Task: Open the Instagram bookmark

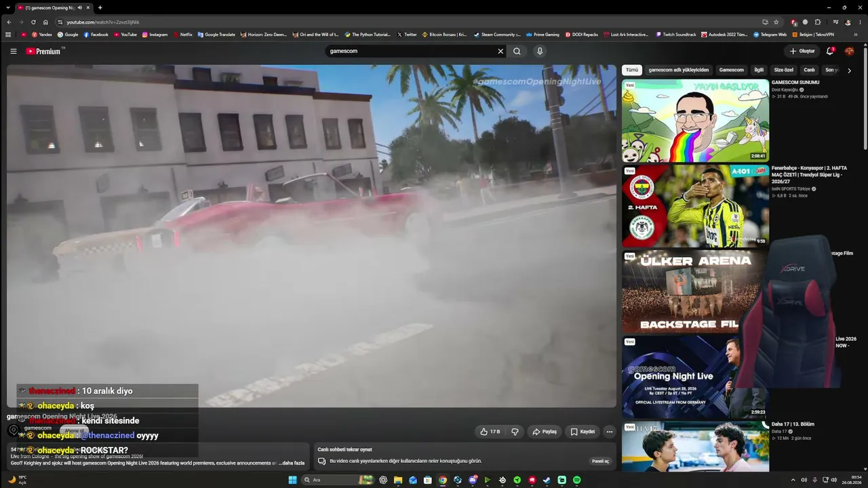Action: pos(155,35)
